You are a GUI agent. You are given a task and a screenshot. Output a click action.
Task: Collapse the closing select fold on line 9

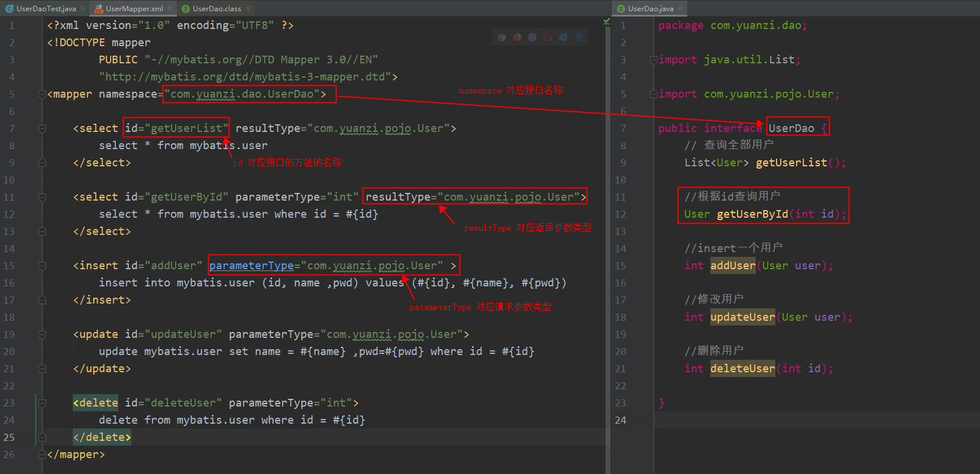click(x=42, y=163)
